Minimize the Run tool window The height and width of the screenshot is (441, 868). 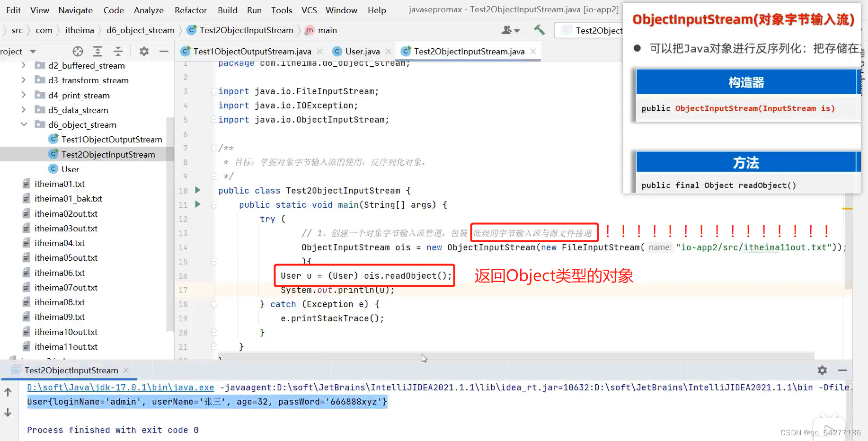tap(842, 370)
